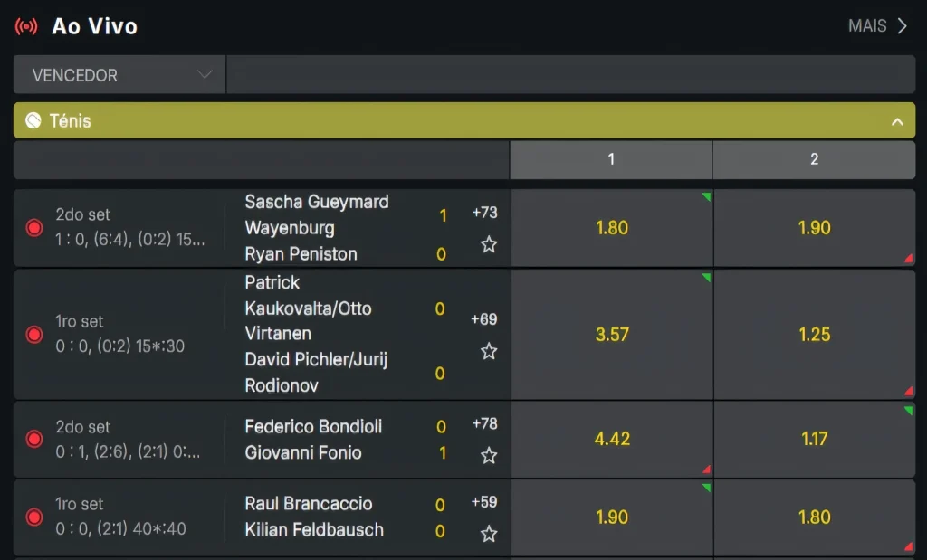Open Raul Brancaccio match details
This screenshot has width=927, height=560.
click(309, 504)
